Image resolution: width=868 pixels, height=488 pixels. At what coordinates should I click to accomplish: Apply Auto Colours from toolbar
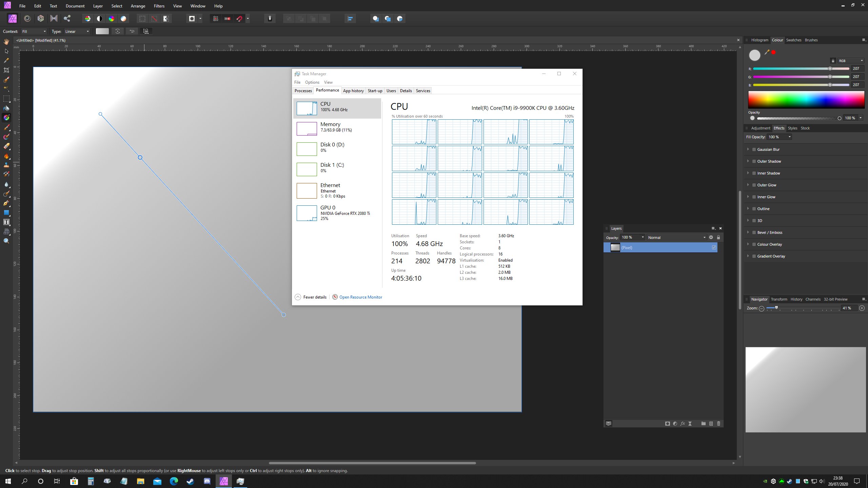click(x=112, y=19)
